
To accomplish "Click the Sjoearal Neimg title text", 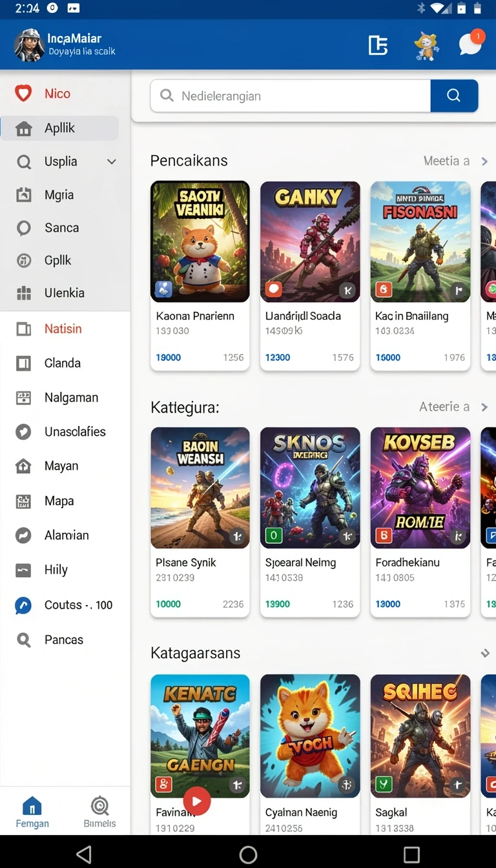I will (x=301, y=563).
